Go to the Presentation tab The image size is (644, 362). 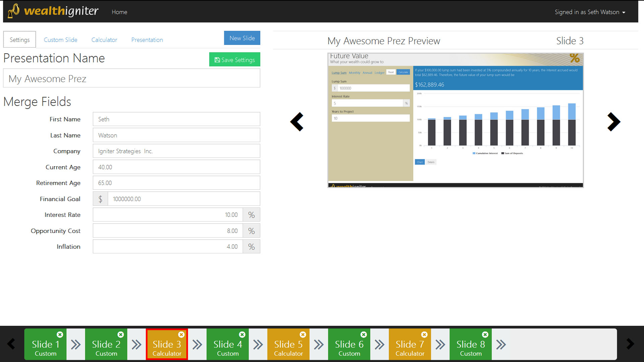pos(147,40)
